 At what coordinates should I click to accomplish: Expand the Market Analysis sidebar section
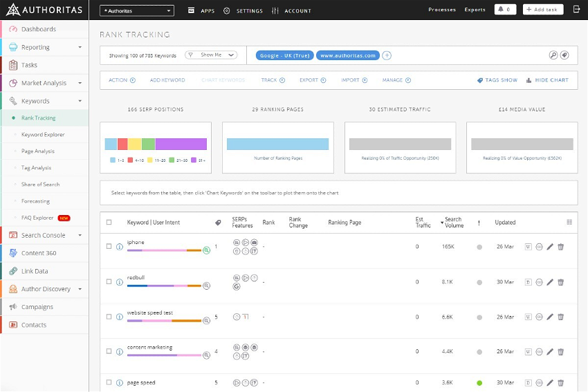(44, 83)
